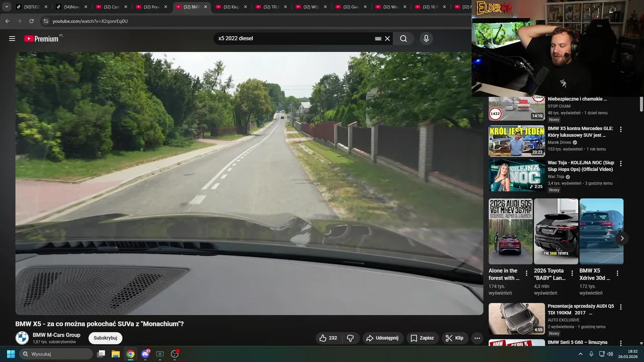Save the video with Zapisz
644x362 pixels.
(422, 338)
